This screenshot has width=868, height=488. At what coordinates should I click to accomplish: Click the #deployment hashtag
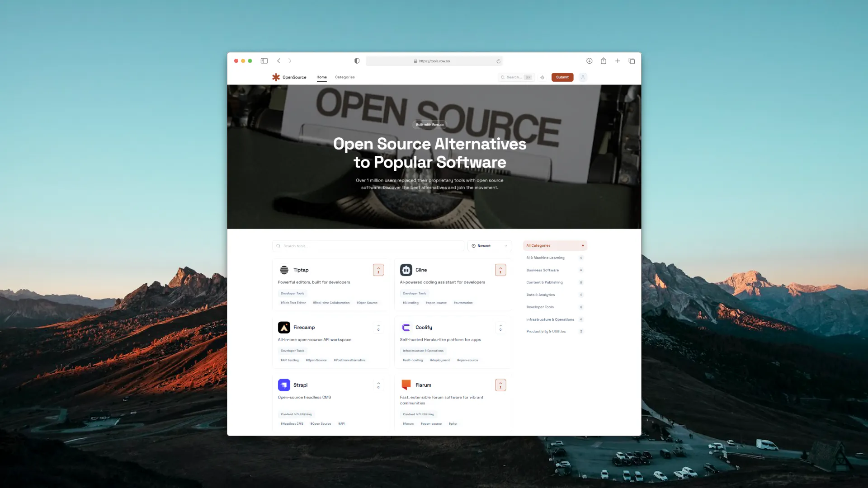pyautogui.click(x=440, y=361)
